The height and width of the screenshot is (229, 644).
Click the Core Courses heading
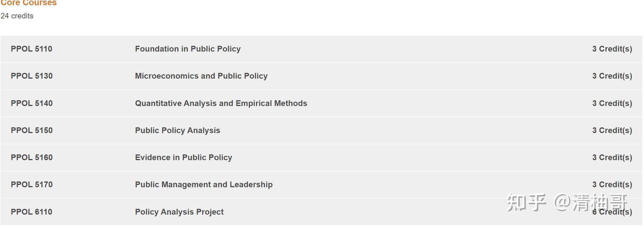[x=29, y=3]
